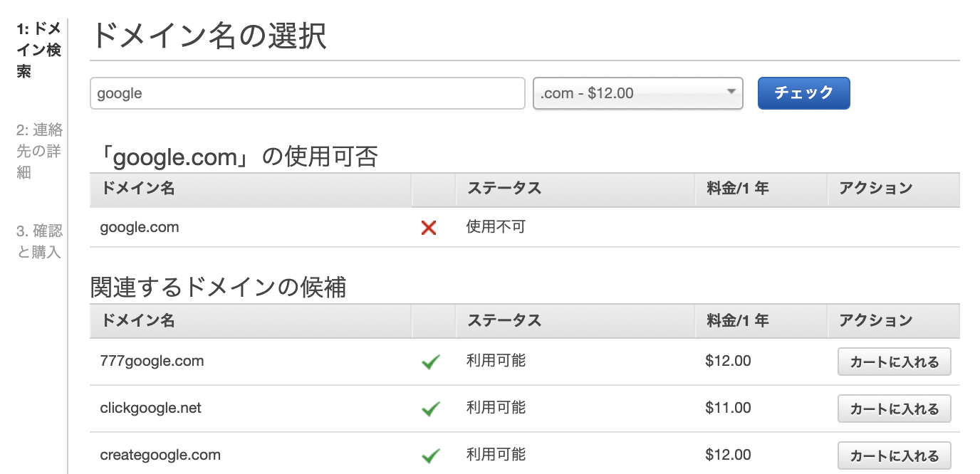Click the green checkmark for 777google.com

(x=430, y=362)
